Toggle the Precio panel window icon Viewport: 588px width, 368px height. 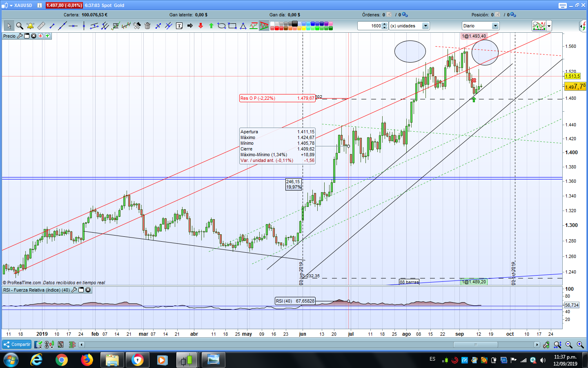point(27,36)
